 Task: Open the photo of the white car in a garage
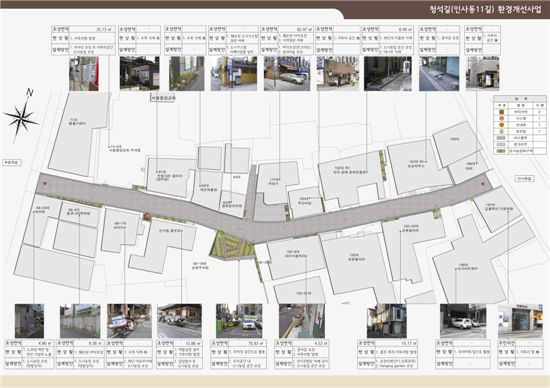point(463,321)
